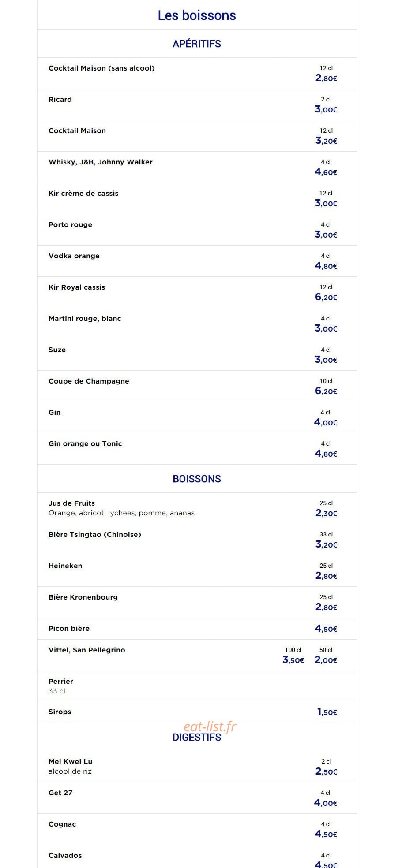This screenshot has height=868, width=398.
Task: Click the Cognac price 4,50€
Action: tap(326, 834)
